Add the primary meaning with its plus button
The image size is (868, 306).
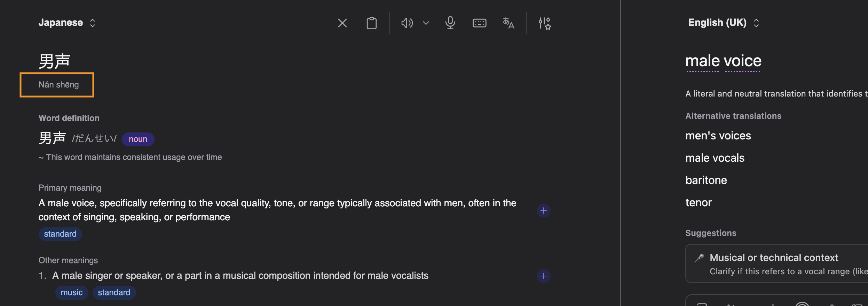pos(543,211)
